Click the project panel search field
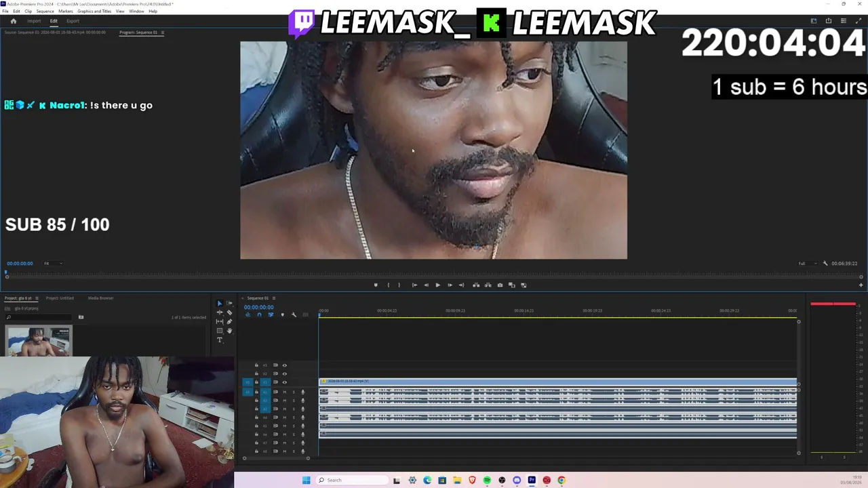Screen dimensions: 868x488 [38, 317]
